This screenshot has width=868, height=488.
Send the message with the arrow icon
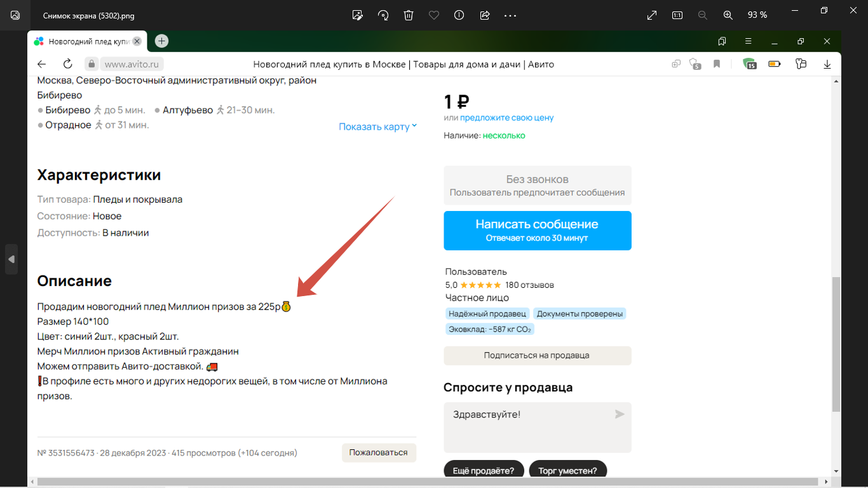(620, 414)
